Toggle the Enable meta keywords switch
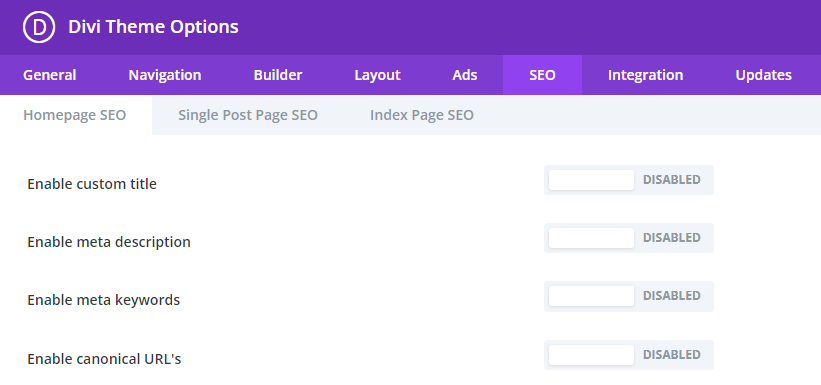The height and width of the screenshot is (385, 821). pyautogui.click(x=629, y=296)
